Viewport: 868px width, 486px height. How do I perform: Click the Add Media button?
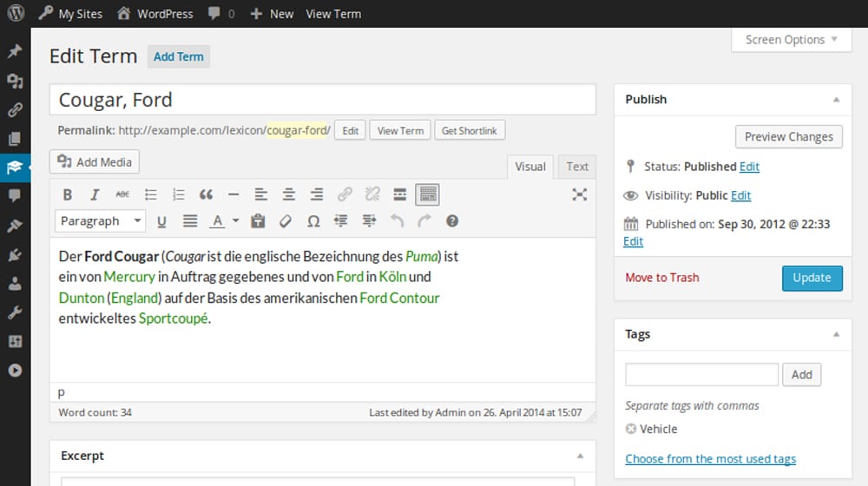coord(94,161)
